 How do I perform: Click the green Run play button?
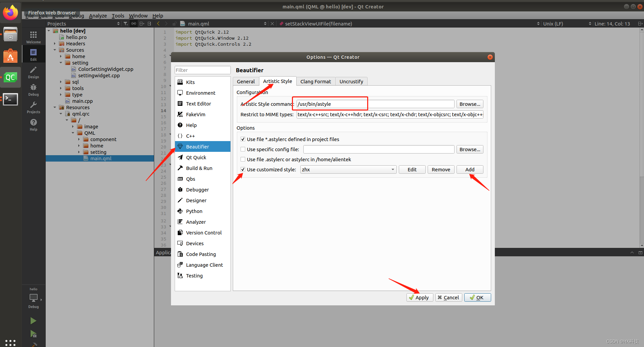point(33,321)
